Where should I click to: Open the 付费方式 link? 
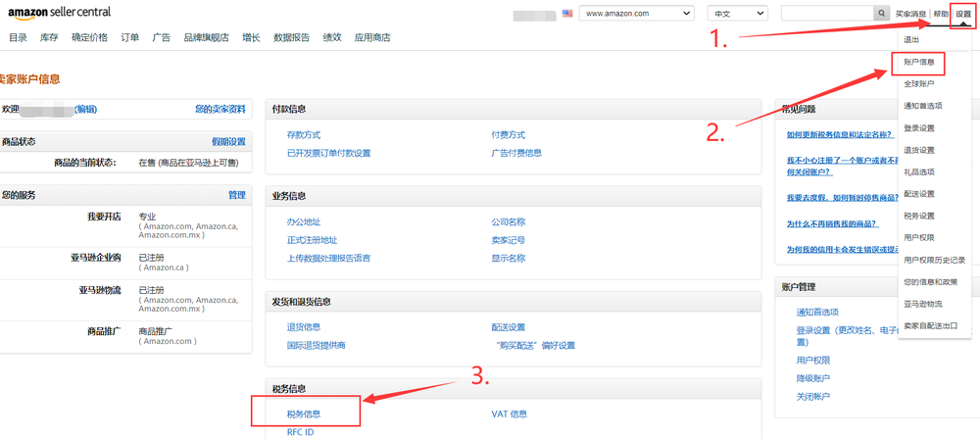tap(508, 135)
